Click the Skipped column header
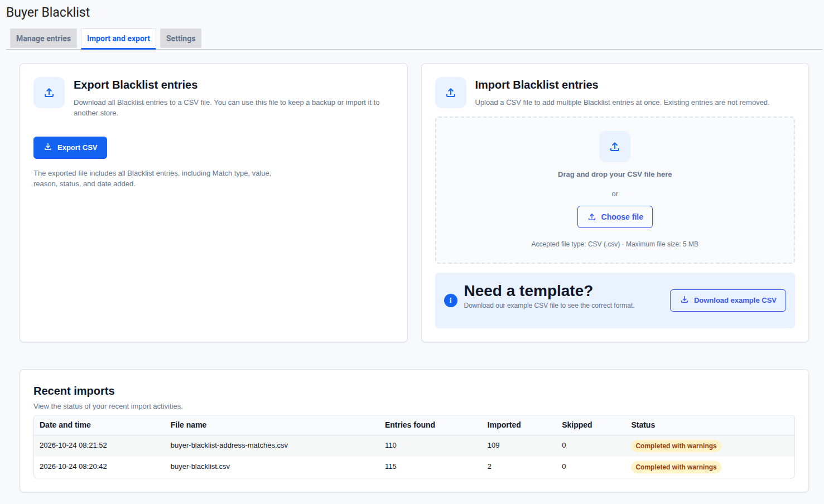This screenshot has width=824, height=504. tap(577, 425)
